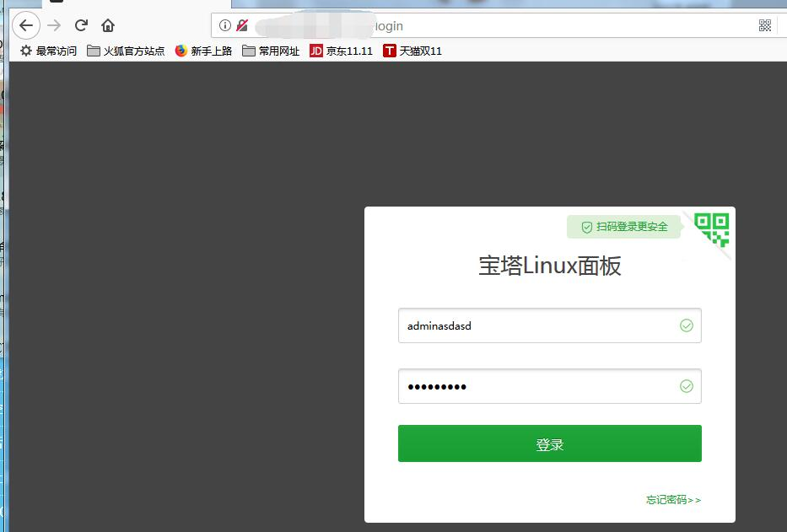
Task: Click the password field with masked dots
Action: [x=550, y=386]
